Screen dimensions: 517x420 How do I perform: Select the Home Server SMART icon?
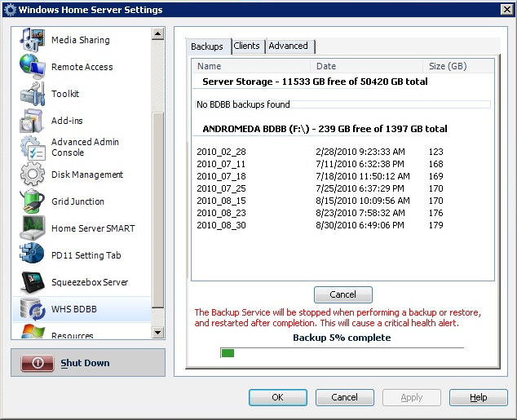tap(32, 228)
